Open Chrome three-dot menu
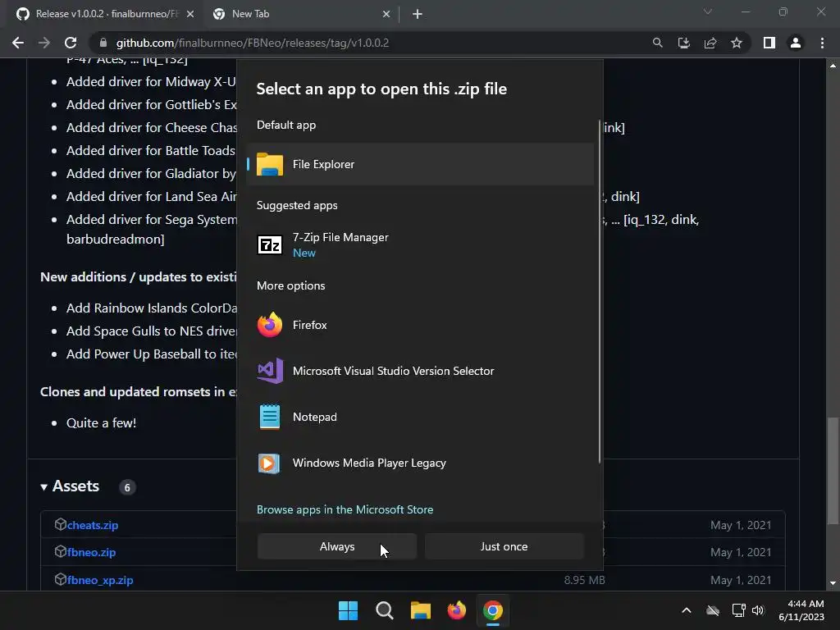 pos(822,43)
